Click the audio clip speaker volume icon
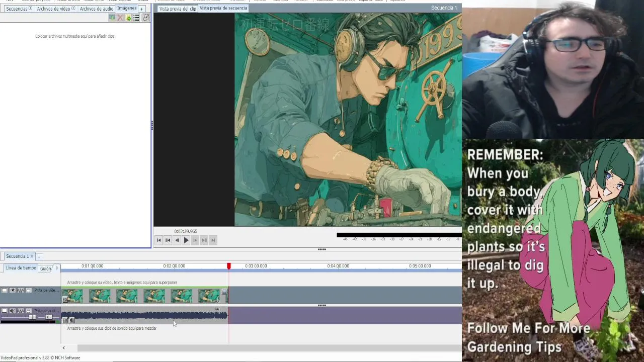This screenshot has height=362, width=644. [x=71, y=320]
